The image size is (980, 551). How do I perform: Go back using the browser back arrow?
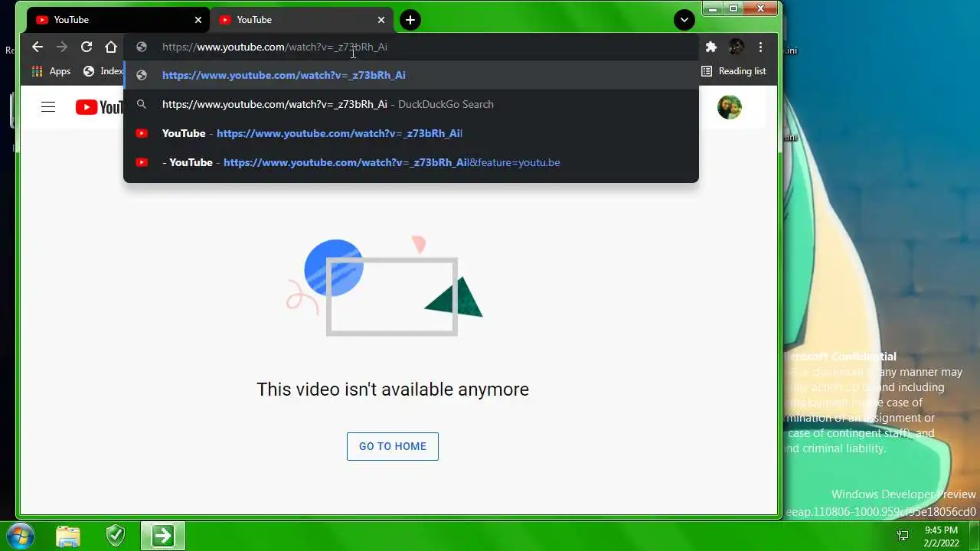tap(38, 47)
